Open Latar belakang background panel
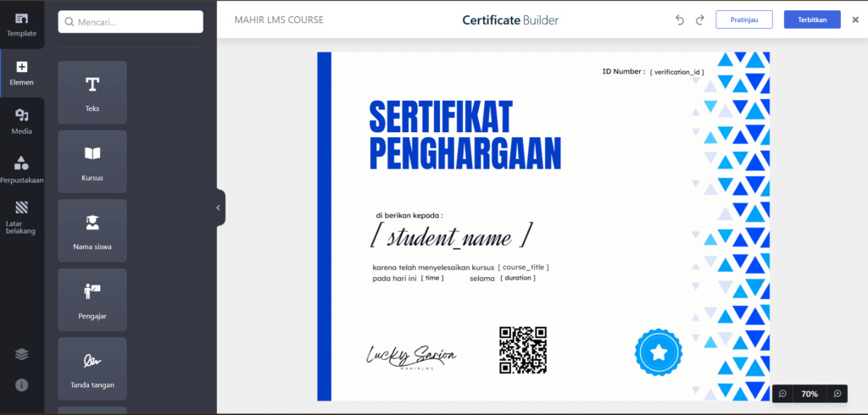This screenshot has height=415, width=868. [x=21, y=216]
